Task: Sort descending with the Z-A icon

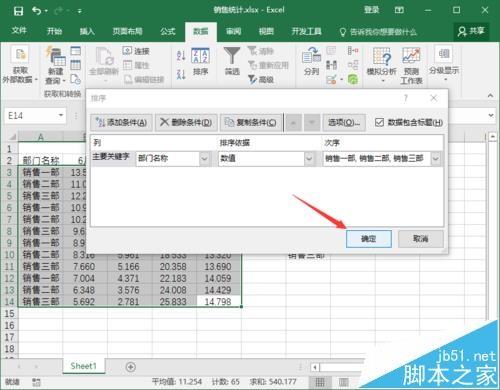Action: click(181, 74)
